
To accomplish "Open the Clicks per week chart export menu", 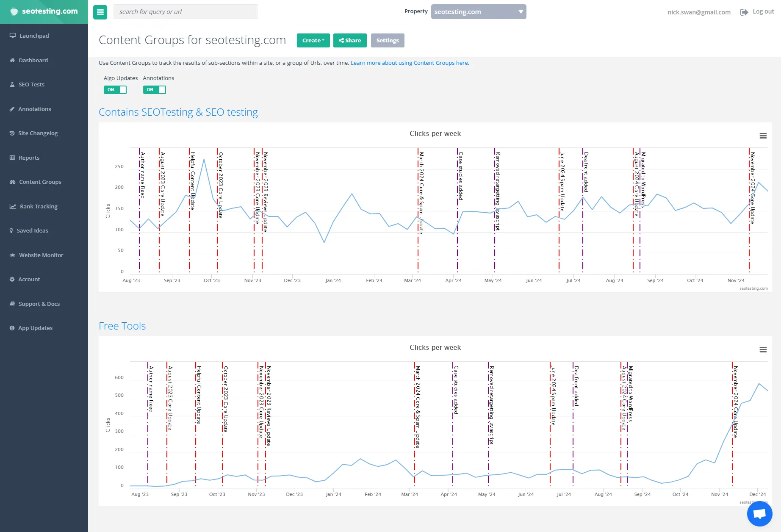I will pyautogui.click(x=763, y=136).
